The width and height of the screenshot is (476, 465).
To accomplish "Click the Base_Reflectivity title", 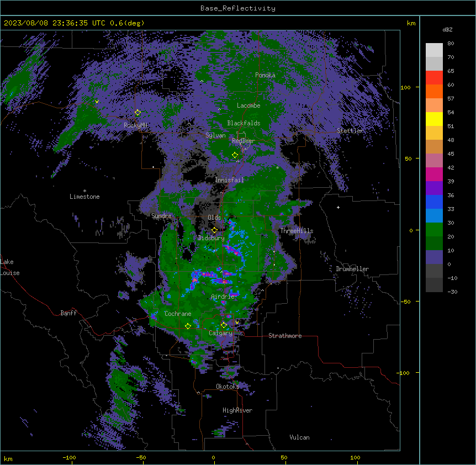I will 238,8.
